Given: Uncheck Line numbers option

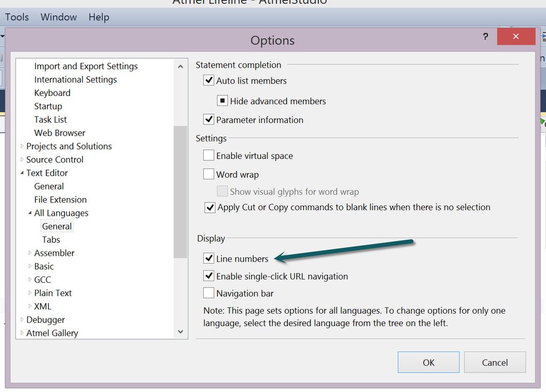Looking at the screenshot, I should pos(208,258).
